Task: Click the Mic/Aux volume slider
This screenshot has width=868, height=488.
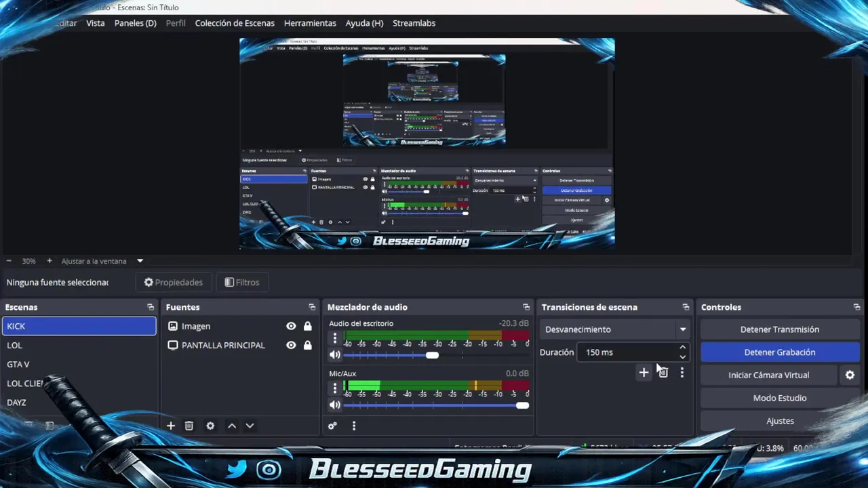Action: click(436, 405)
